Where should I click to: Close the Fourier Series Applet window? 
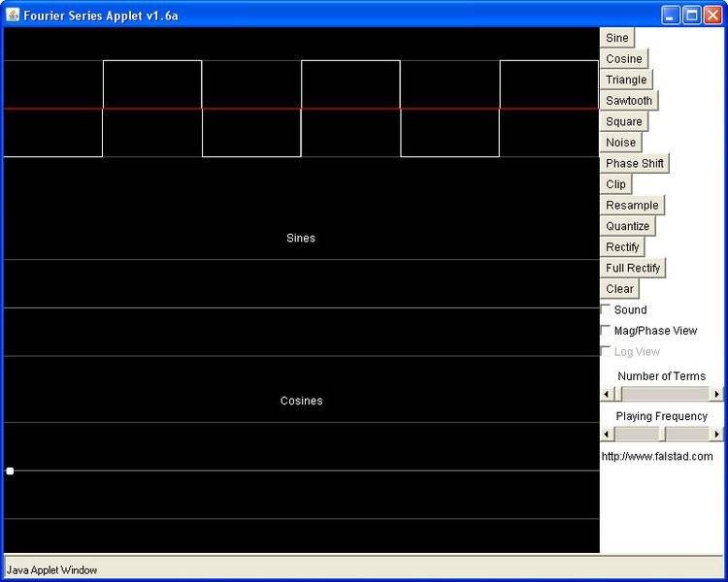tap(712, 16)
